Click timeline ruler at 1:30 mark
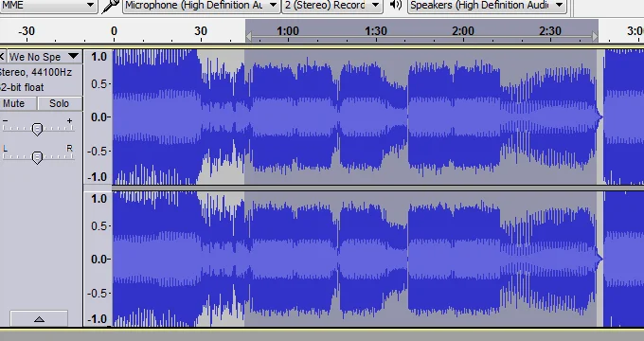This screenshot has height=341, width=644. click(x=376, y=31)
